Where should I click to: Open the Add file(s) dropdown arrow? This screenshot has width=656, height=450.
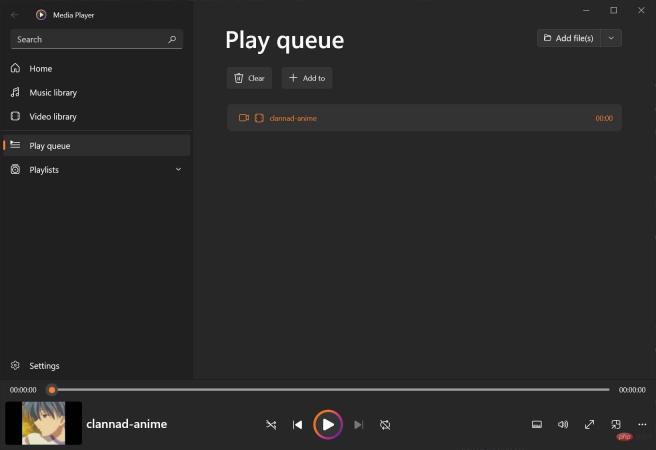coord(611,38)
